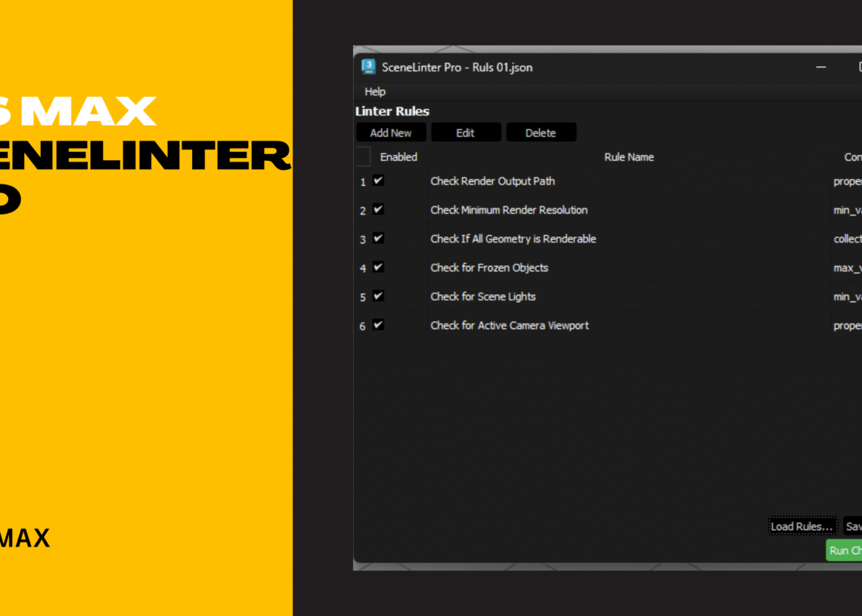
Task: Toggle the select-all checkbox in the Enabled column
Action: pos(362,156)
